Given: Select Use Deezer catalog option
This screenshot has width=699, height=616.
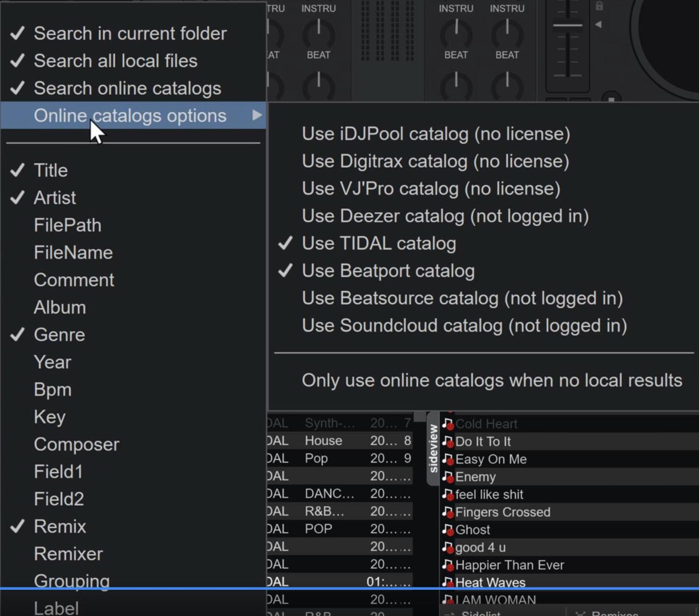Looking at the screenshot, I should 484,216.
